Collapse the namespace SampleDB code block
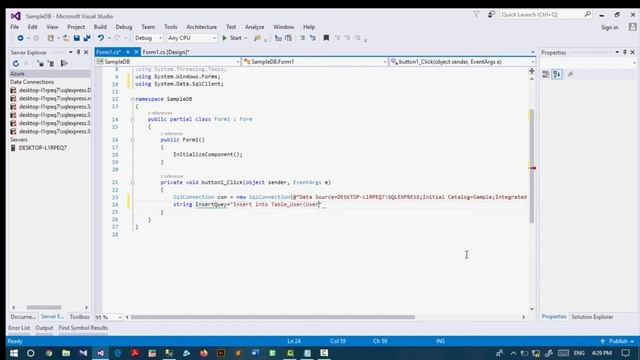 (133, 99)
